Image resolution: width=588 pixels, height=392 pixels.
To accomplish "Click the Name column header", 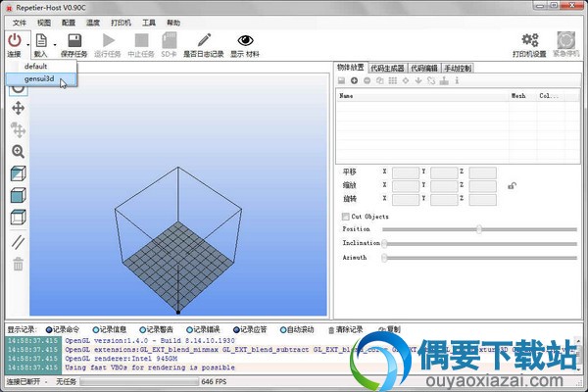I will (x=423, y=96).
